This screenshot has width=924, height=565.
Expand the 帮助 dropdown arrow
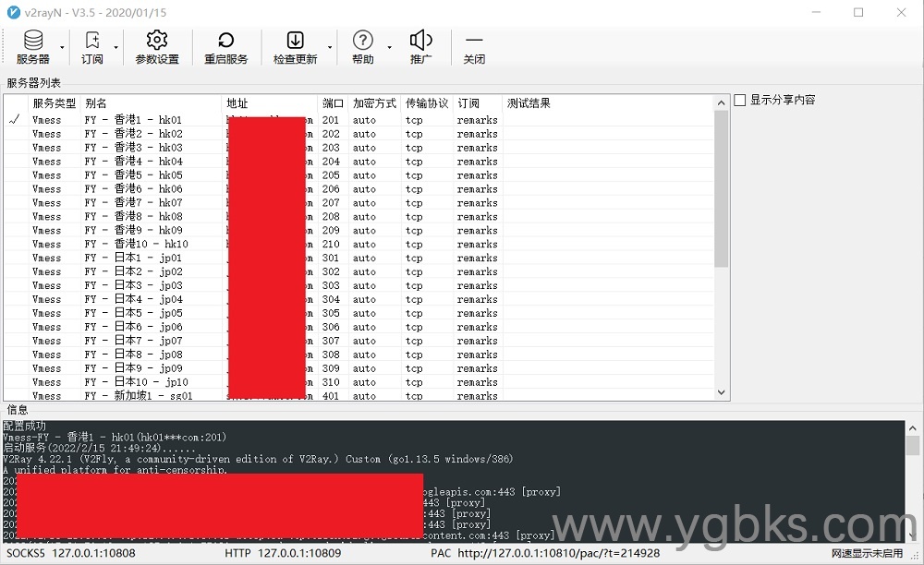[390, 47]
